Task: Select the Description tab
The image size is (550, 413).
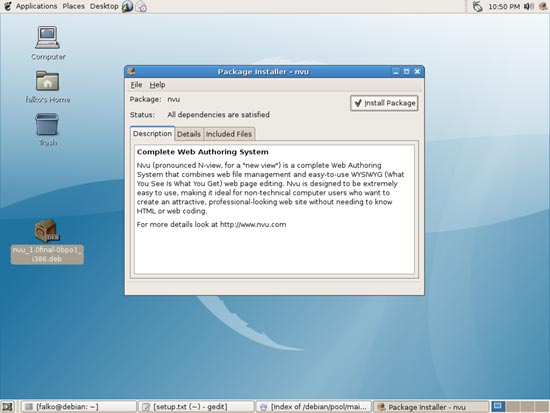Action: [x=152, y=134]
